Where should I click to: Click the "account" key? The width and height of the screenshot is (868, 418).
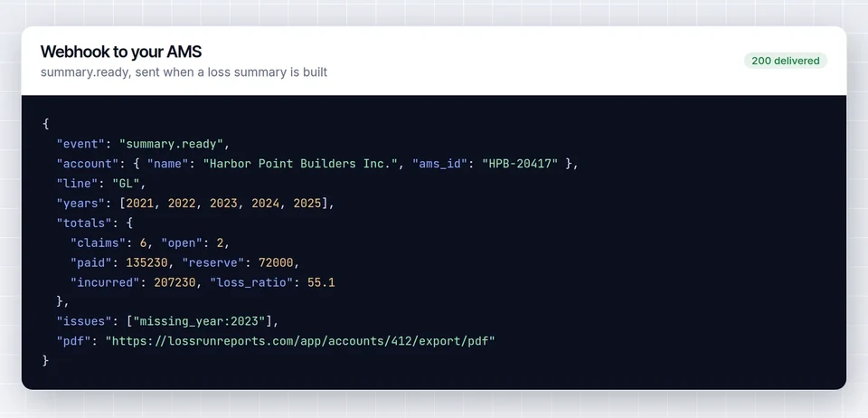(x=88, y=164)
